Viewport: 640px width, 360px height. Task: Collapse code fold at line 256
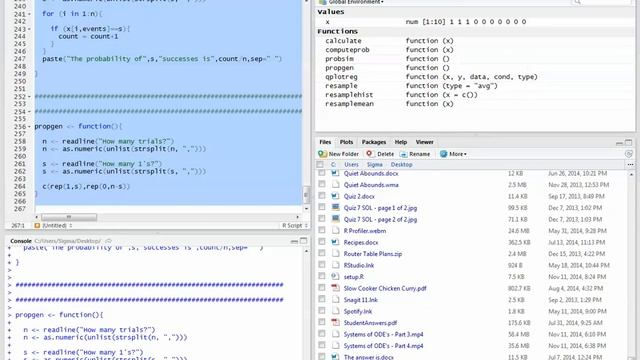(x=29, y=127)
